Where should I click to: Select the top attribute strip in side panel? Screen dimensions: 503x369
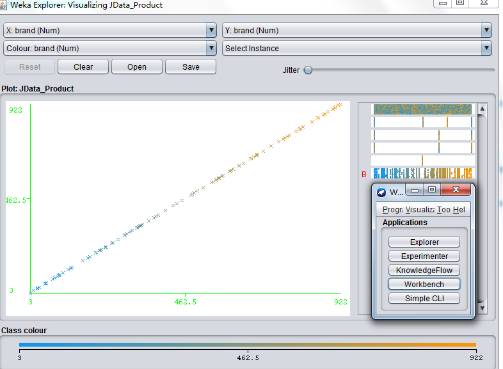tap(423, 109)
